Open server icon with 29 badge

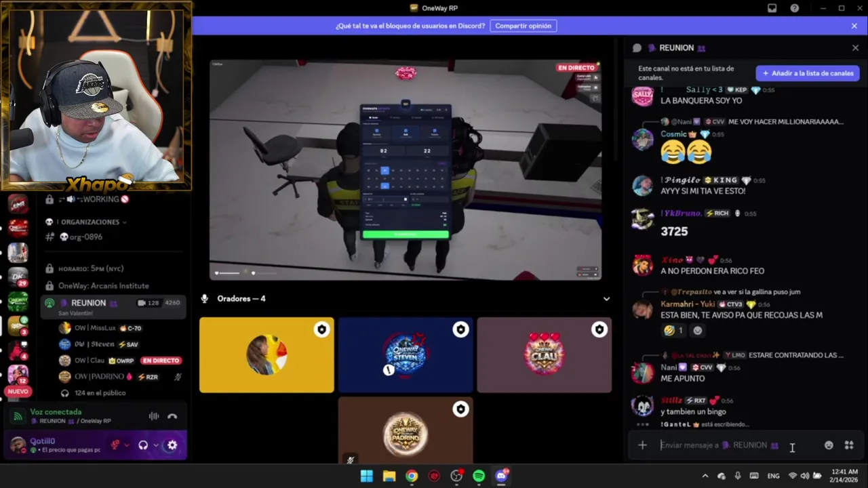(18, 277)
